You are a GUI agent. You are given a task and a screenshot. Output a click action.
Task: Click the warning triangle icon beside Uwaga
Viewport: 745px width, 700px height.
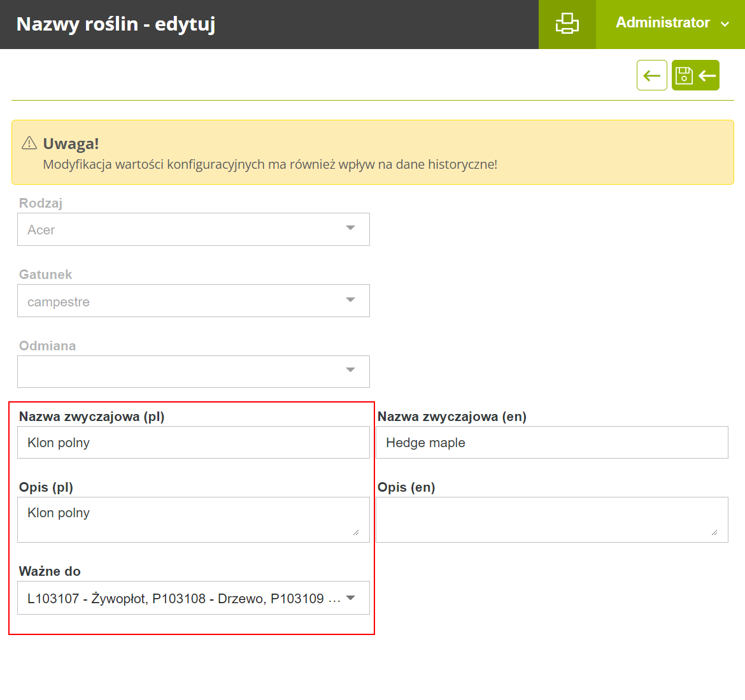tap(29, 143)
